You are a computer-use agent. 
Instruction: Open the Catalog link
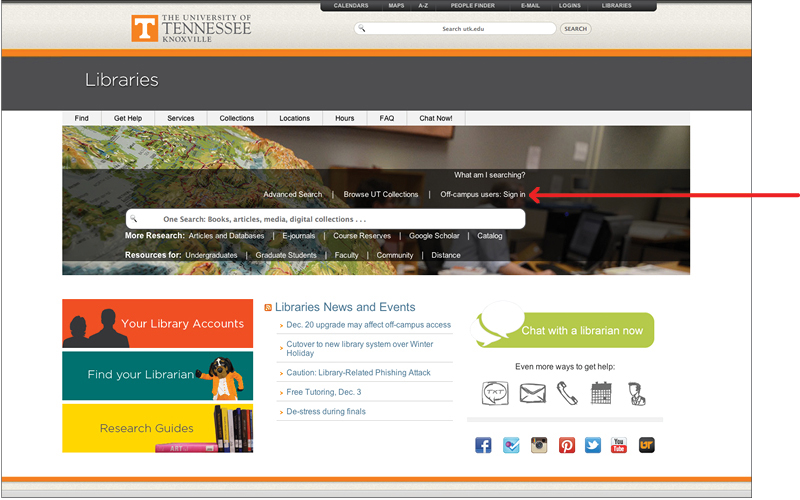490,236
